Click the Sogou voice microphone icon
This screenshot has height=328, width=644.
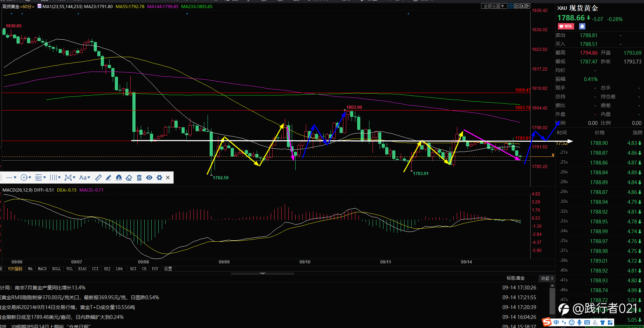[x=579, y=322]
